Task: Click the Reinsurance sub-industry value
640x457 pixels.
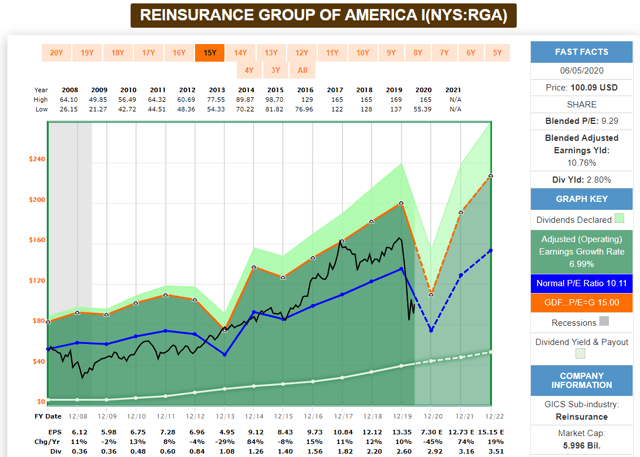Action: (x=581, y=417)
